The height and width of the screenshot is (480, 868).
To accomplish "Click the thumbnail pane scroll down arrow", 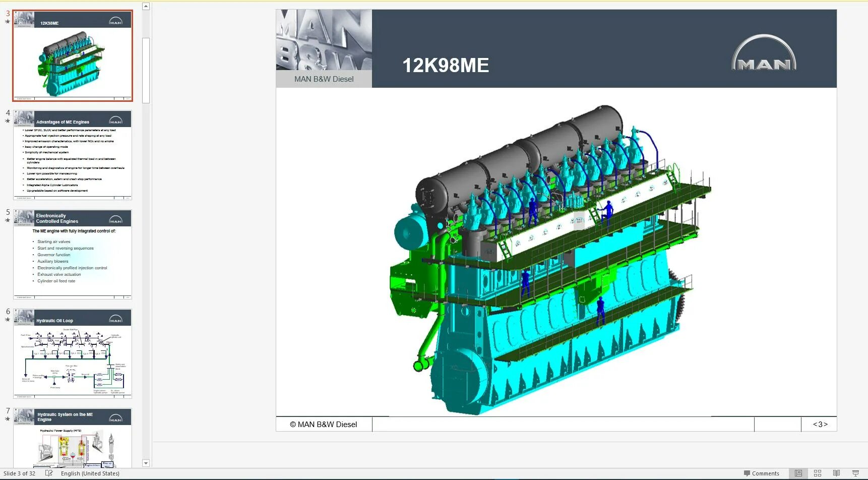I will 146,463.
